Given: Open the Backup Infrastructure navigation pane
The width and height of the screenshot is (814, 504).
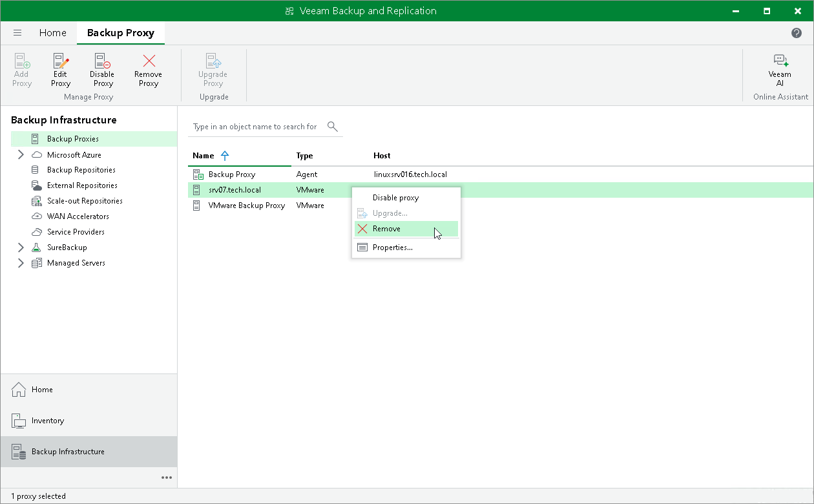Looking at the screenshot, I should [x=89, y=452].
